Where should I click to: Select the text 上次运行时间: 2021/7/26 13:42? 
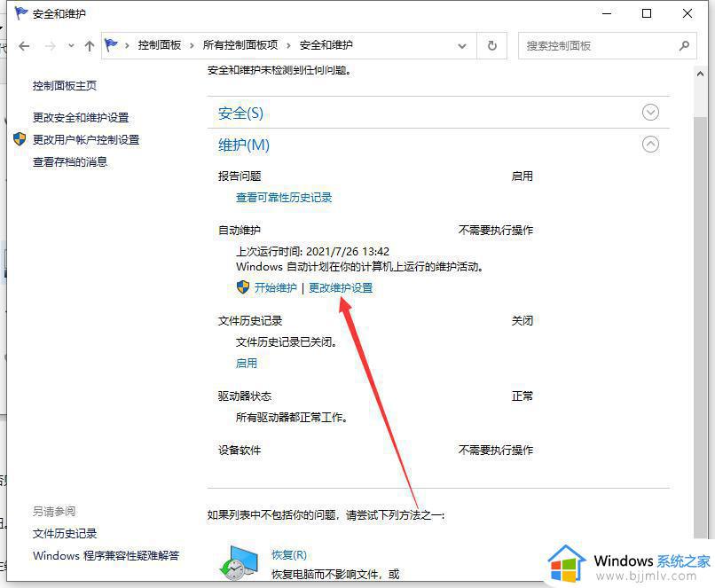pyautogui.click(x=312, y=252)
